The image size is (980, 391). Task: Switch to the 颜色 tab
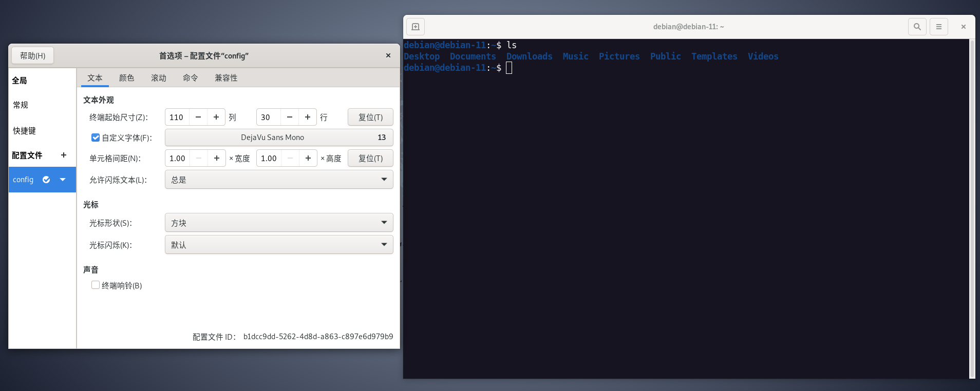coord(127,78)
